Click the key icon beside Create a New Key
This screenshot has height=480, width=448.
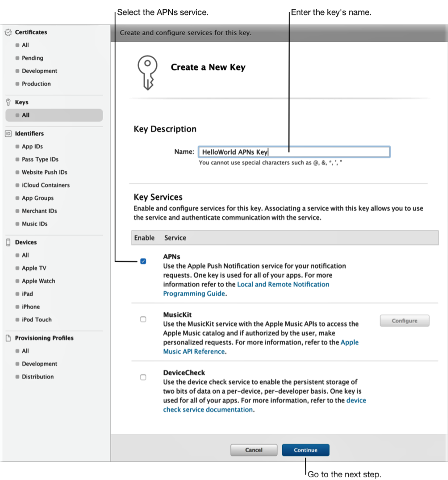(148, 72)
